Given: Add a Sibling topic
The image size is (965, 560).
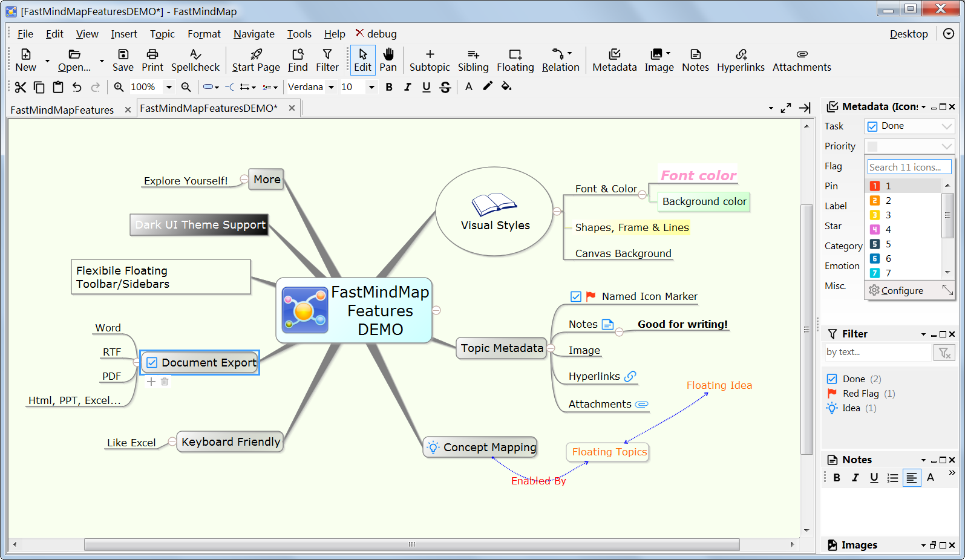Looking at the screenshot, I should 473,60.
